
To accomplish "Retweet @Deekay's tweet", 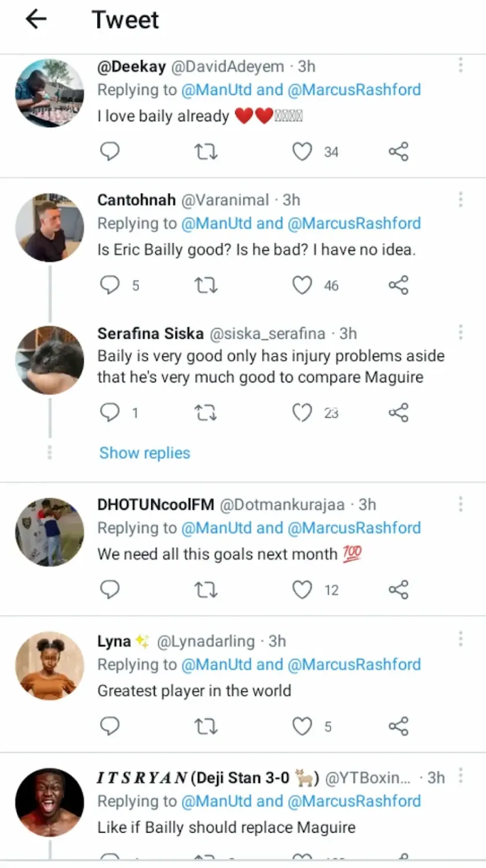I will 206,152.
